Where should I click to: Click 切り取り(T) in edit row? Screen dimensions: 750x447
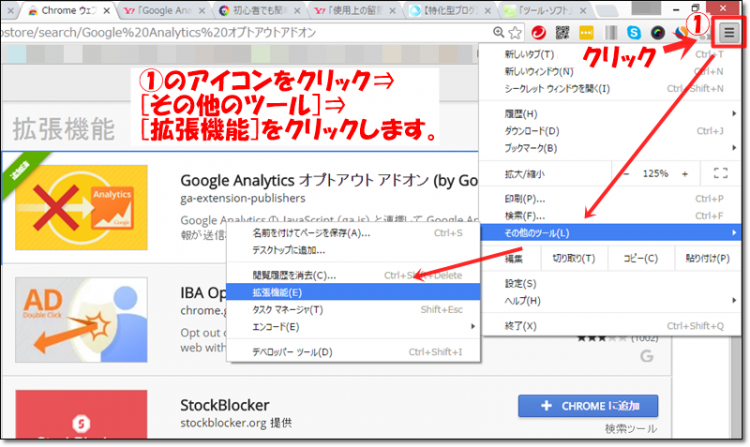pyautogui.click(x=574, y=259)
